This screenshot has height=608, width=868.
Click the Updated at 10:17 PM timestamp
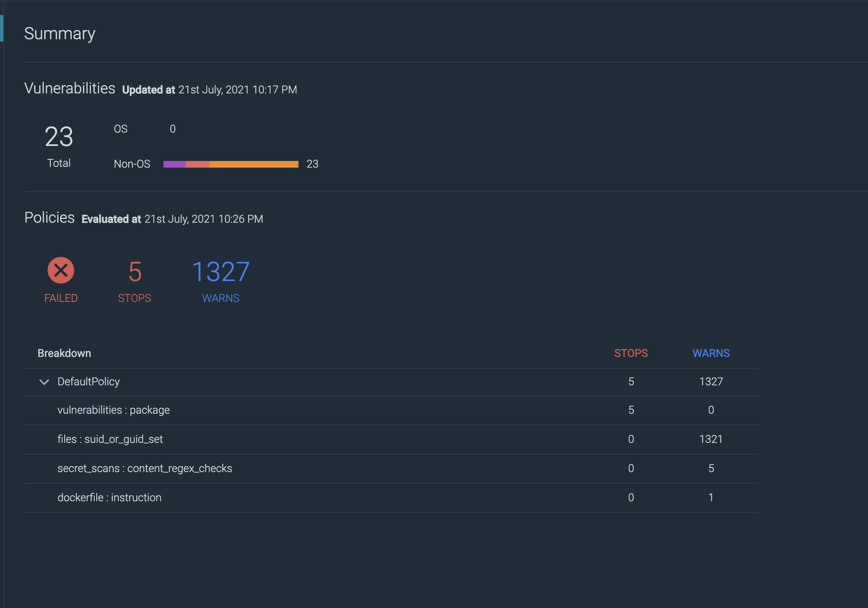(210, 90)
